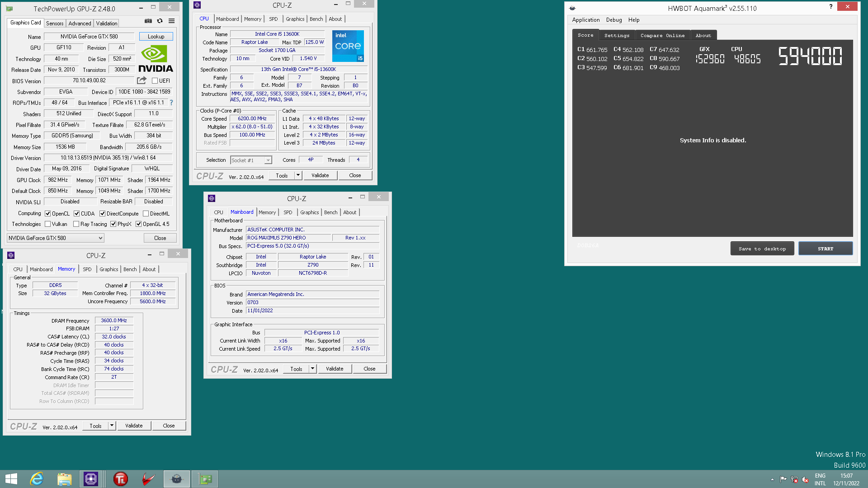Click the Aquamark help question mark
Image resolution: width=868 pixels, height=488 pixels.
pos(831,7)
